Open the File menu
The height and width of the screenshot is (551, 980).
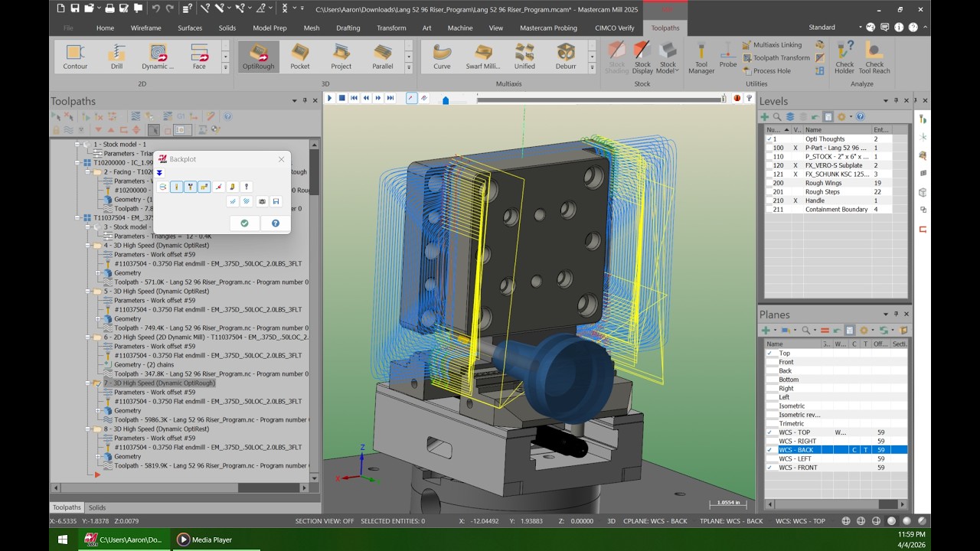(68, 28)
